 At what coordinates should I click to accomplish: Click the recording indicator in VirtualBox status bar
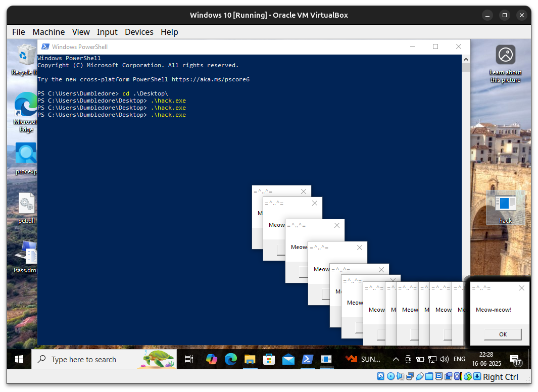448,376
